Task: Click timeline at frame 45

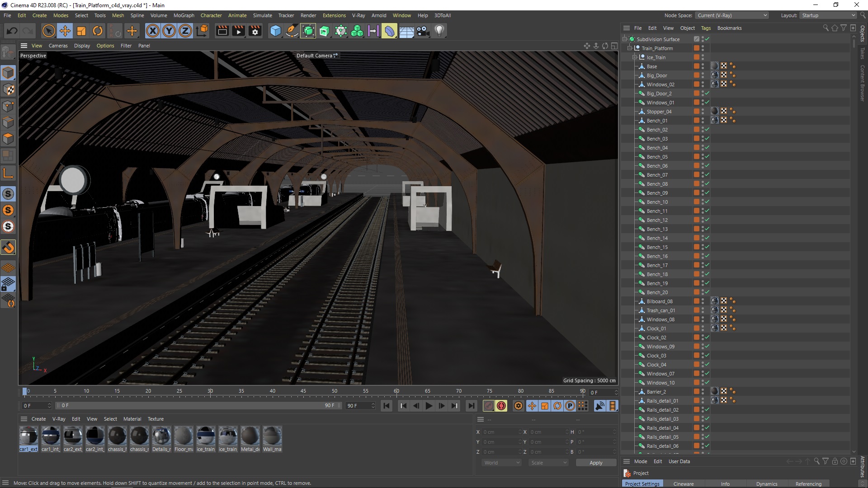Action: point(303,391)
